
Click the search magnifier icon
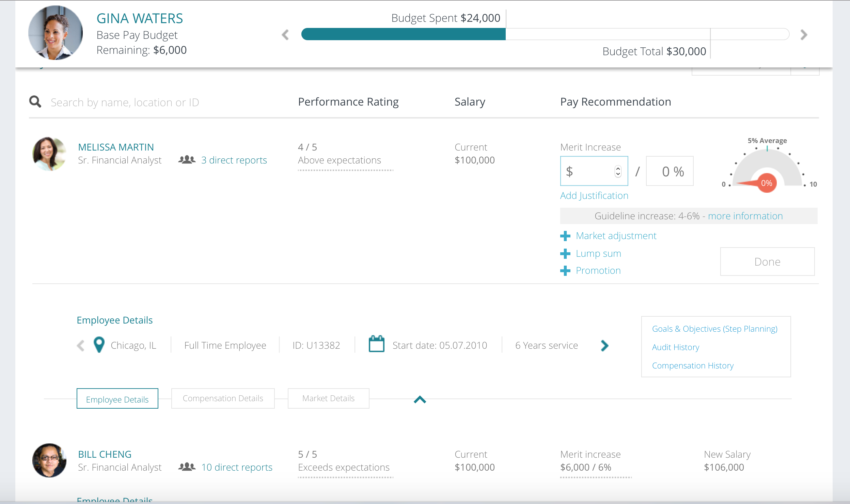click(35, 101)
